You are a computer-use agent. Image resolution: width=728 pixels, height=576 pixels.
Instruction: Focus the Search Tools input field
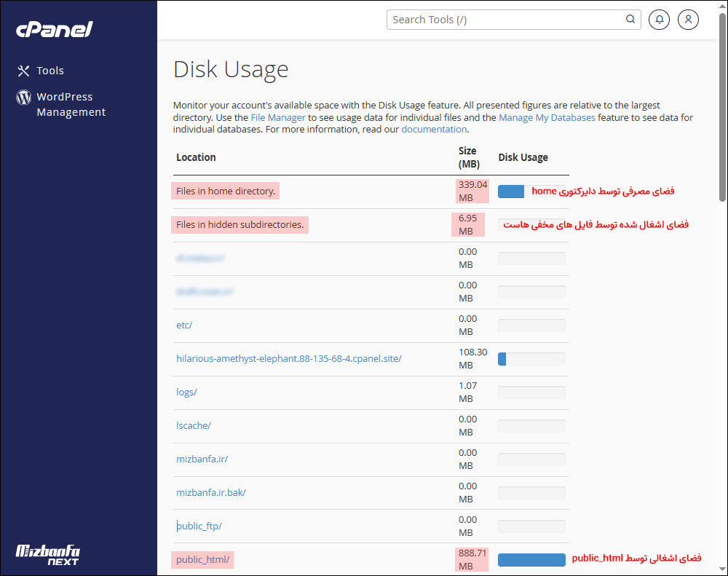506,20
